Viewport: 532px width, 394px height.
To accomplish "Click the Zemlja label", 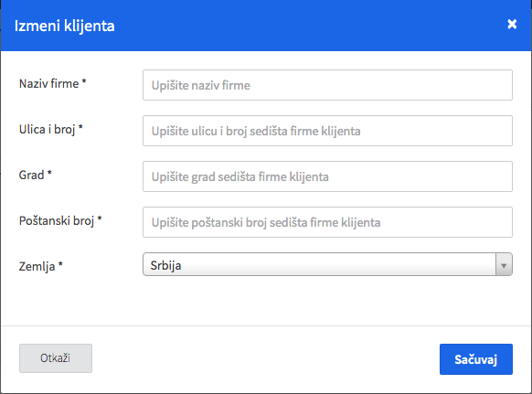I will 37,266.
